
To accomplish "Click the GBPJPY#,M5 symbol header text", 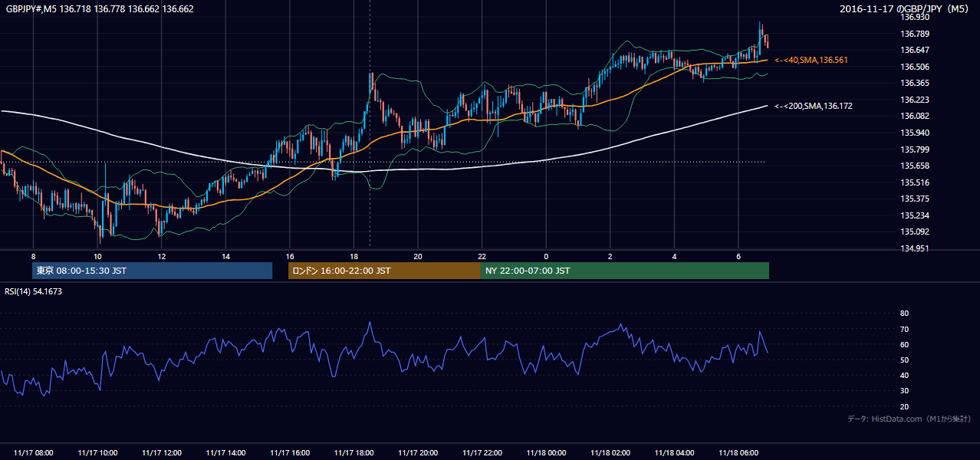I will [100, 9].
